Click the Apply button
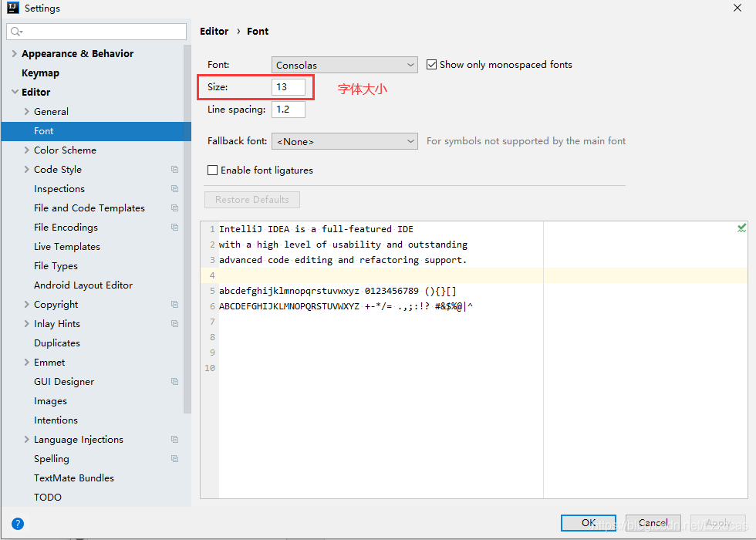The width and height of the screenshot is (756, 540). tap(718, 523)
